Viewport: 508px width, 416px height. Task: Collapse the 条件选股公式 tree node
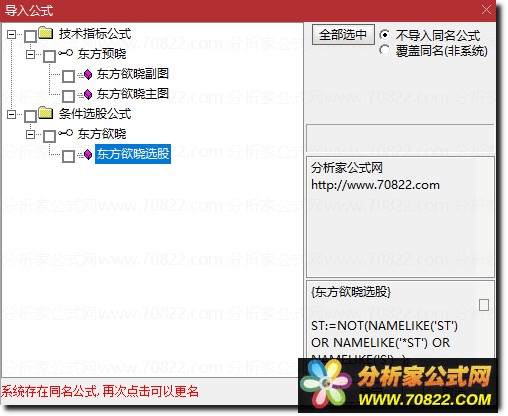12,114
